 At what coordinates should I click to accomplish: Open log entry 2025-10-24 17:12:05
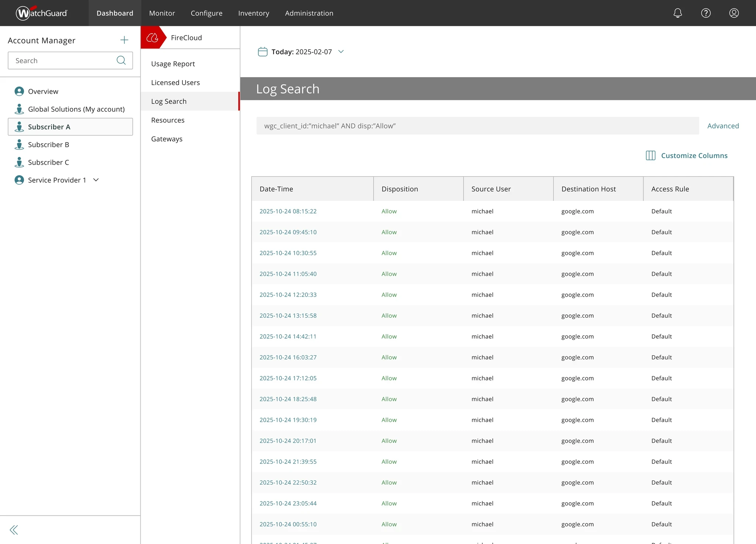point(288,378)
